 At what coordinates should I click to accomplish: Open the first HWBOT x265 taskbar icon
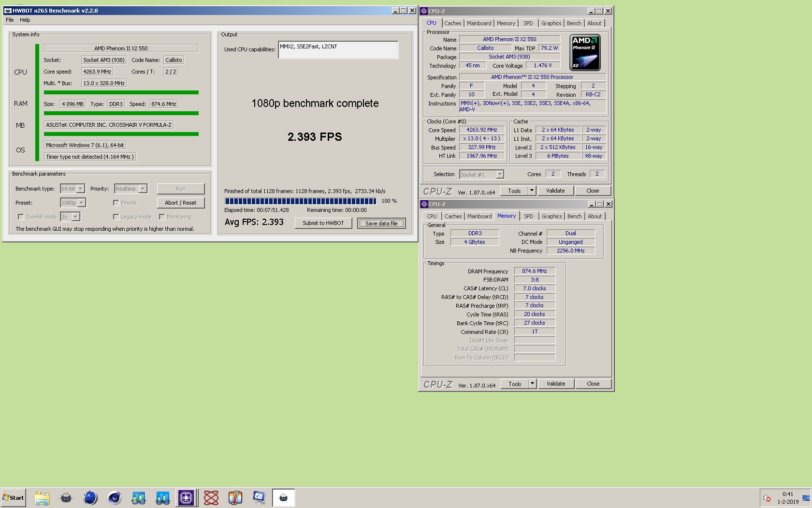coord(66,497)
